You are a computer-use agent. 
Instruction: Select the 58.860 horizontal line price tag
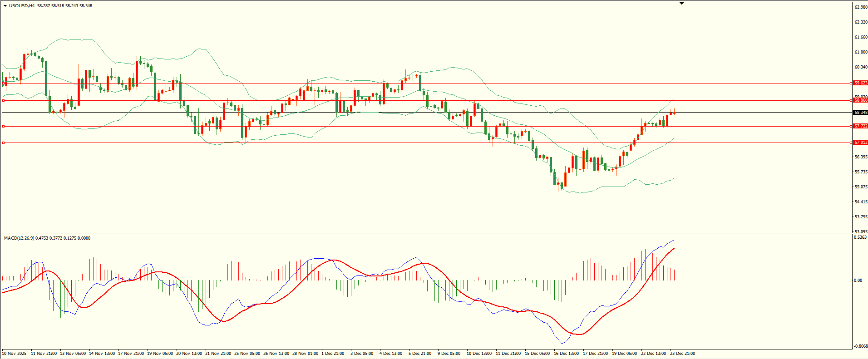coord(860,100)
